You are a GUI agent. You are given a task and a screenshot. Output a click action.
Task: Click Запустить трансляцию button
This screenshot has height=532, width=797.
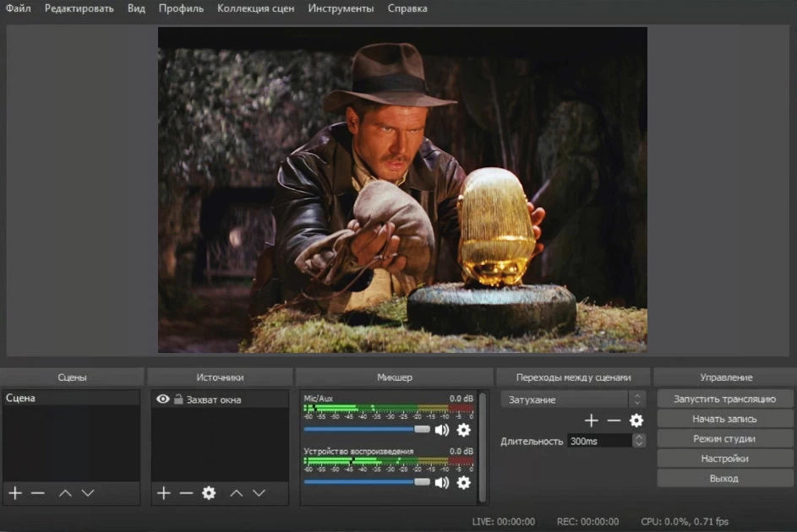pos(725,399)
